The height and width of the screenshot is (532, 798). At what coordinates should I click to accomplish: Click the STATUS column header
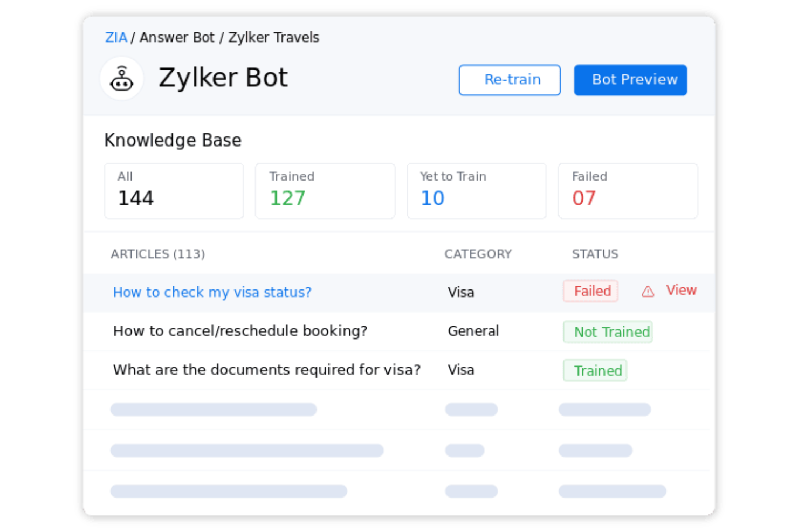pyautogui.click(x=595, y=254)
